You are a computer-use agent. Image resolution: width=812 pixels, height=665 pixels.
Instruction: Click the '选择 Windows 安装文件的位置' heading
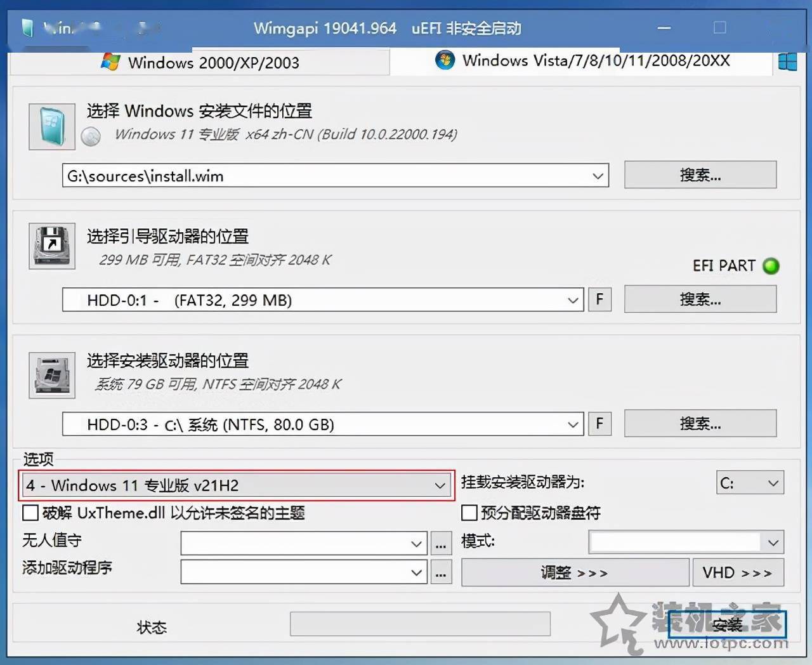(x=199, y=111)
